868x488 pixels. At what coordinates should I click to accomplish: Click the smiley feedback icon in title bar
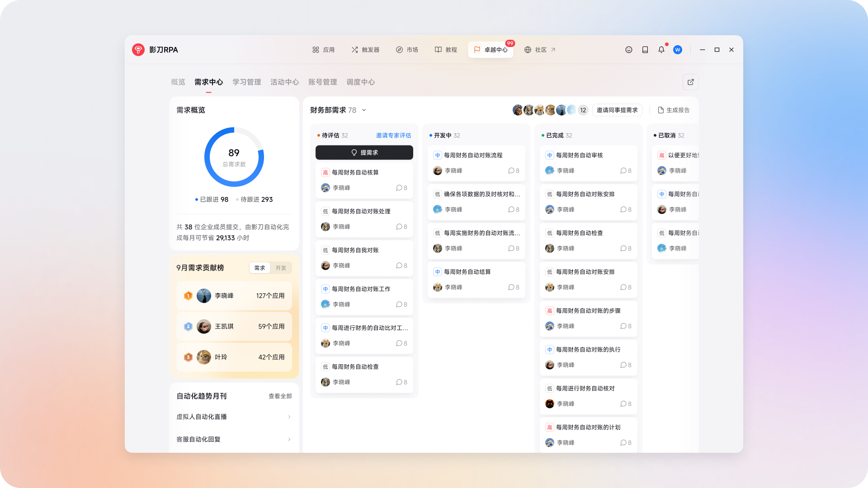click(628, 50)
